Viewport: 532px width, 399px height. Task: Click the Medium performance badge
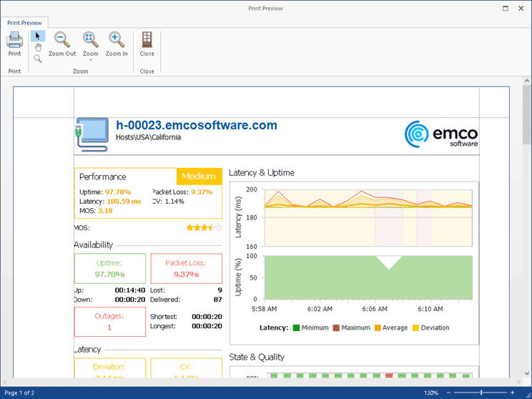pyautogui.click(x=199, y=176)
